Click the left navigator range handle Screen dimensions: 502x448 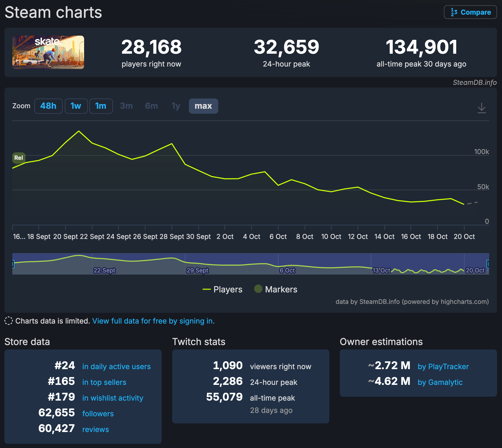click(x=13, y=264)
